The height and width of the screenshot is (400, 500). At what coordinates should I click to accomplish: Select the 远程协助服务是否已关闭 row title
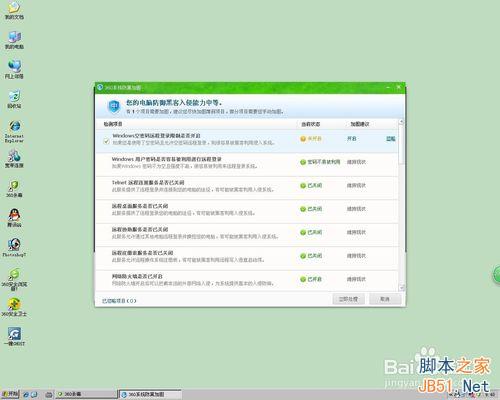(140, 229)
